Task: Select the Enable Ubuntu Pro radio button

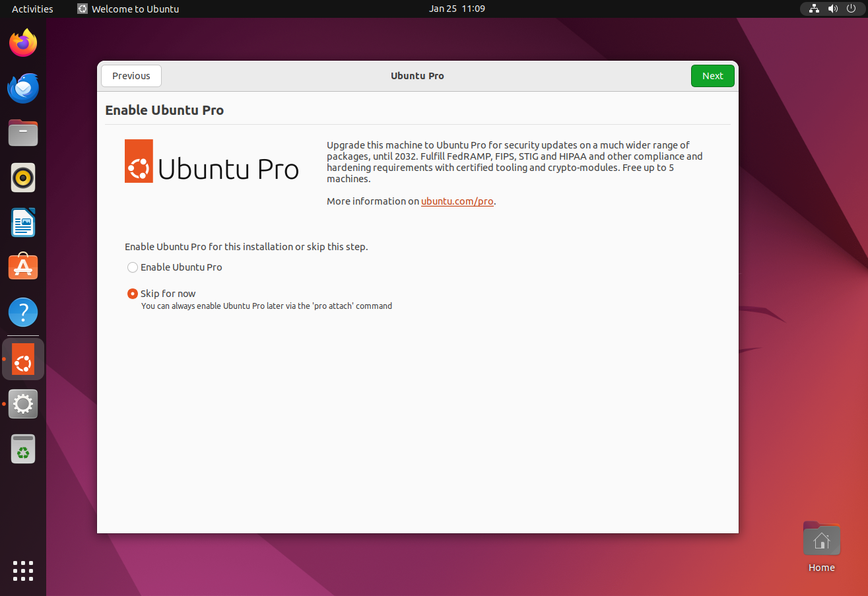Action: coord(133,267)
